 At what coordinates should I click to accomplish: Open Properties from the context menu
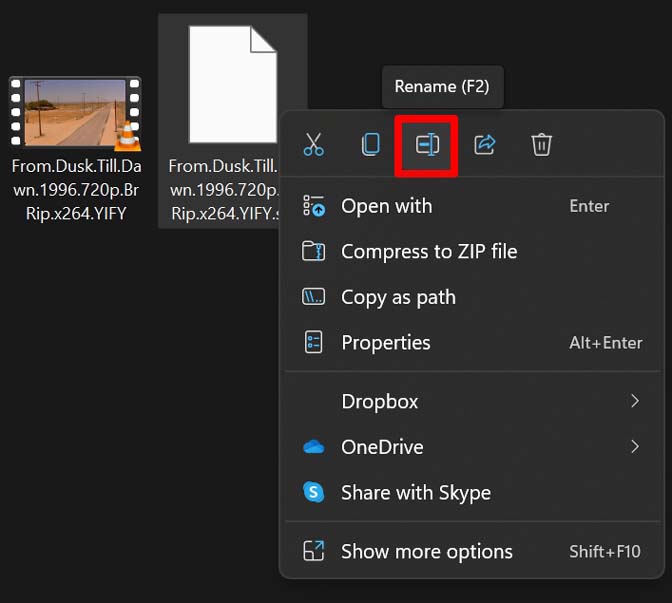(386, 342)
